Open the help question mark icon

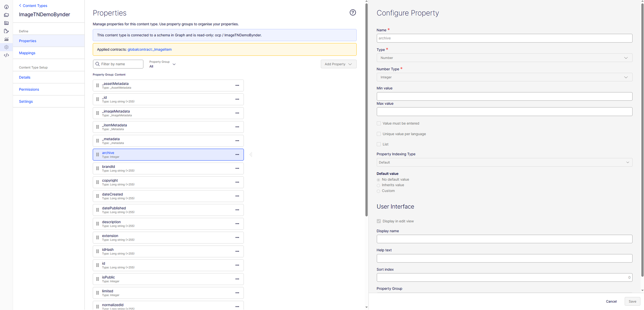tap(352, 13)
